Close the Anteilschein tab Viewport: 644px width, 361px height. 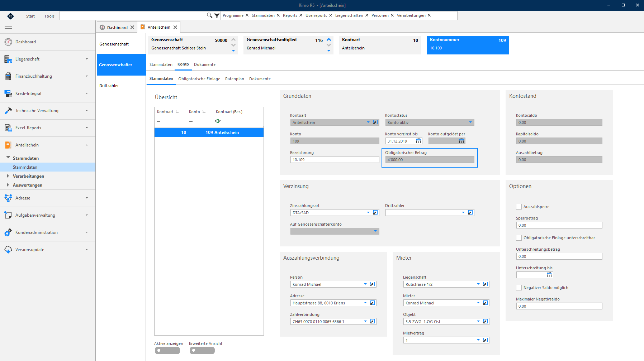coord(175,27)
